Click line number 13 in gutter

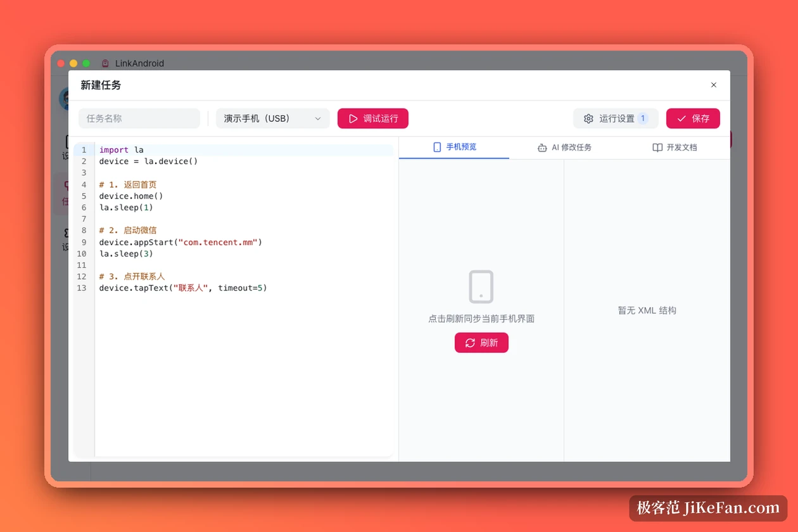coord(82,288)
